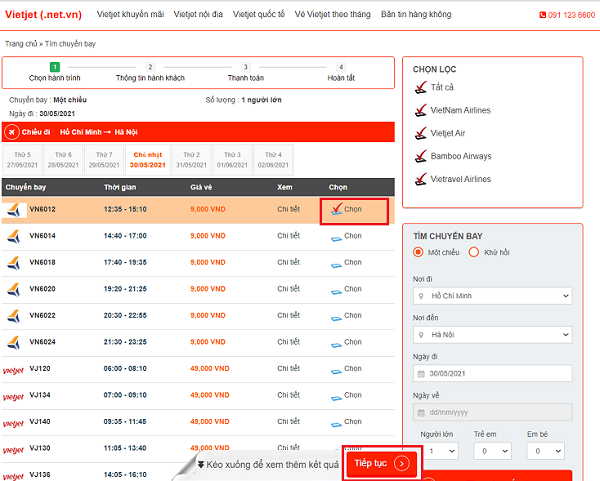The width and height of the screenshot is (600, 481).
Task: Click the Vietnam Airlines logo for VN6024
Action: 14,342
